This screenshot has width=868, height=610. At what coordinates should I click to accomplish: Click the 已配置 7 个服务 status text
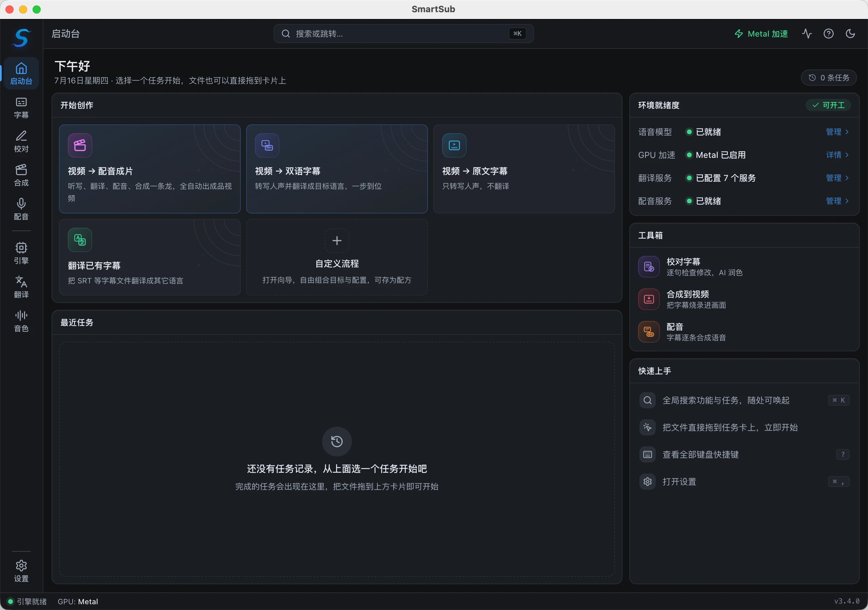click(x=726, y=178)
